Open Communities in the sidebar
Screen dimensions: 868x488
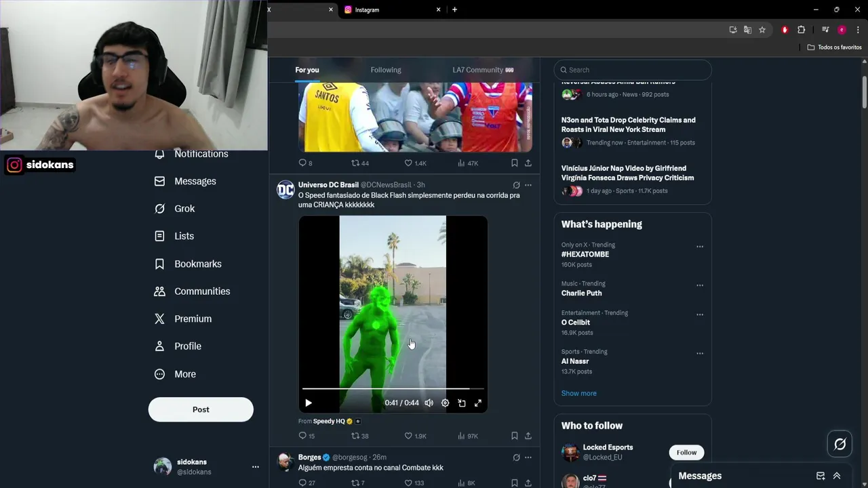point(193,291)
